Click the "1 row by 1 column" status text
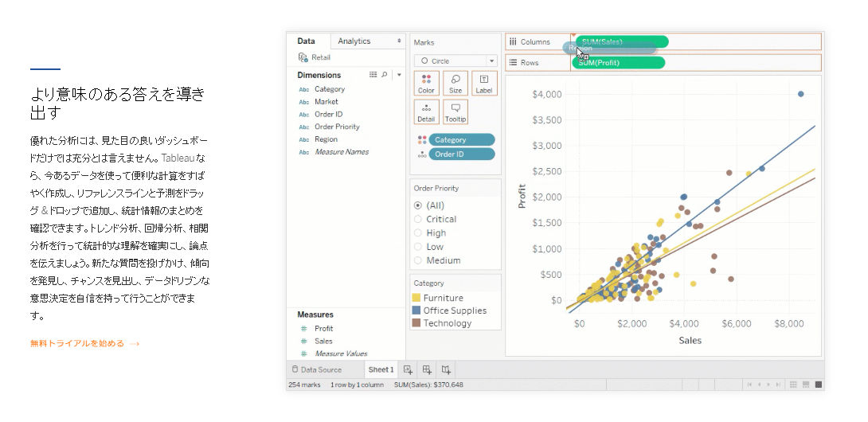This screenshot has width=868, height=422. coord(357,385)
